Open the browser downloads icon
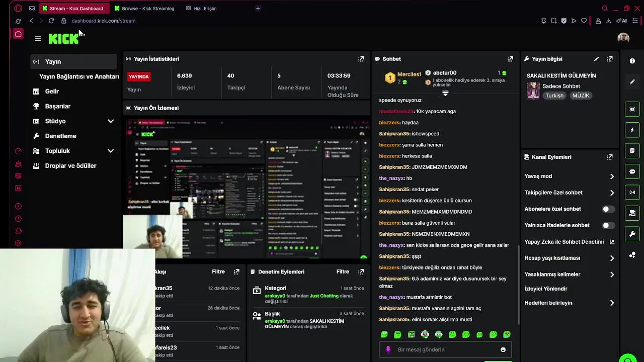This screenshot has height=362, width=644. (x=608, y=21)
